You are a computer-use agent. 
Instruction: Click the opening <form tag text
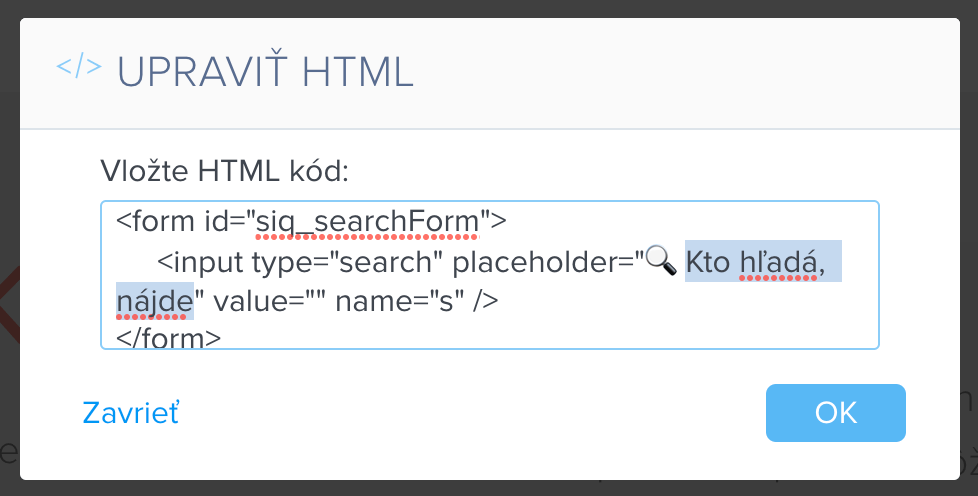click(155, 221)
